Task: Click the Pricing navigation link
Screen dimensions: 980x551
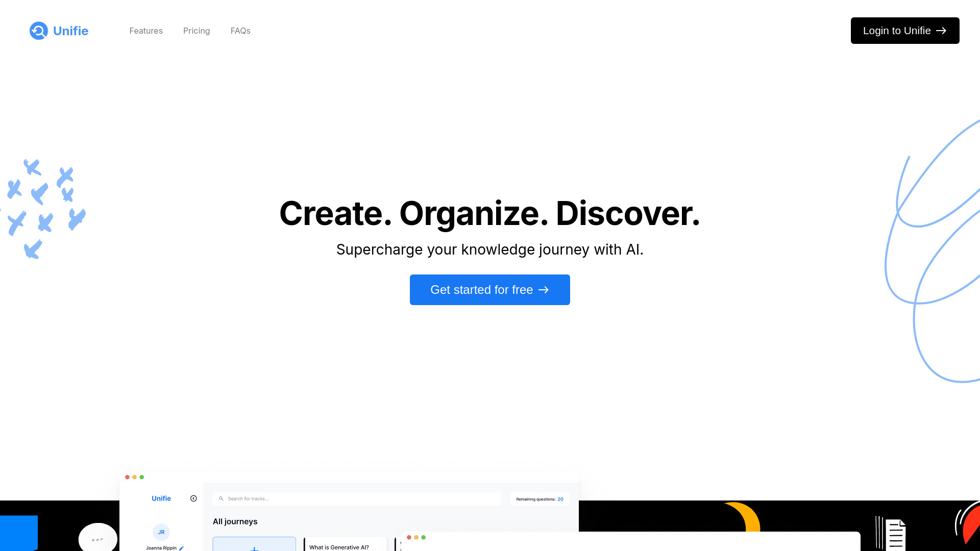Action: point(196,30)
